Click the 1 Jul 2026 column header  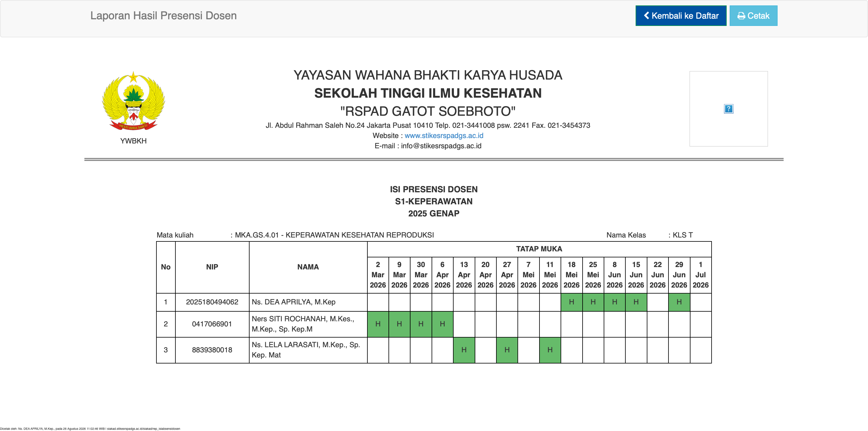pos(700,275)
